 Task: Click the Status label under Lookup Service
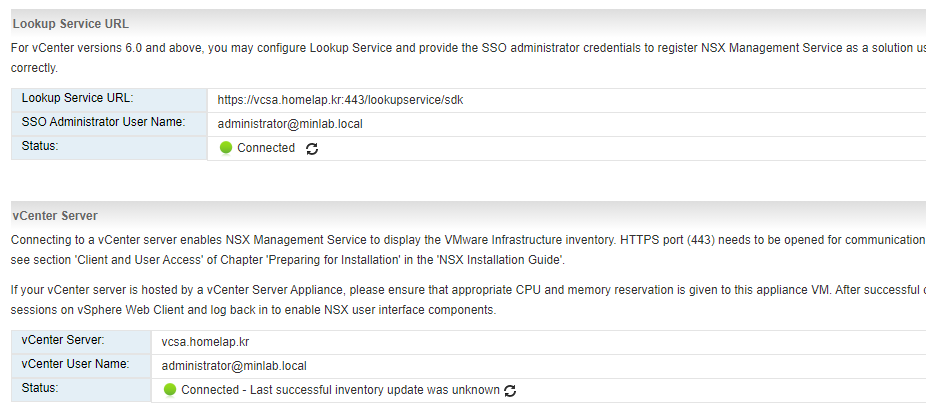(x=40, y=146)
